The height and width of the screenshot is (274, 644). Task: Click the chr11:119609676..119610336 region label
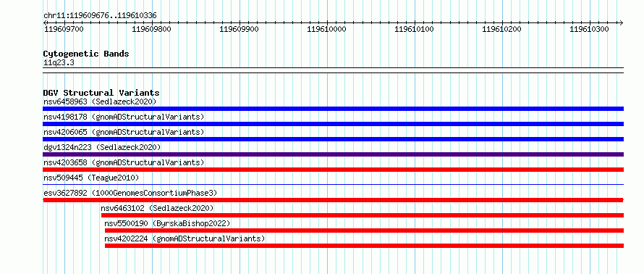(100, 16)
